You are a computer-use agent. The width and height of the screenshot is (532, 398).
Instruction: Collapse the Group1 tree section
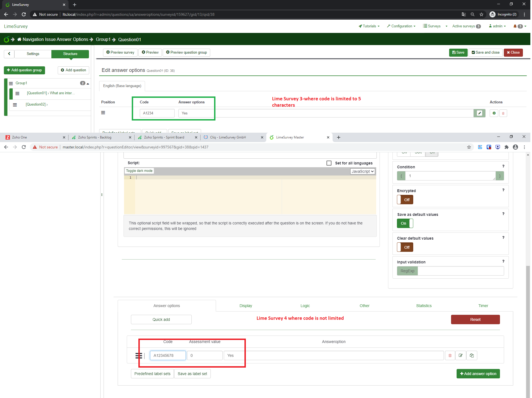[x=88, y=83]
